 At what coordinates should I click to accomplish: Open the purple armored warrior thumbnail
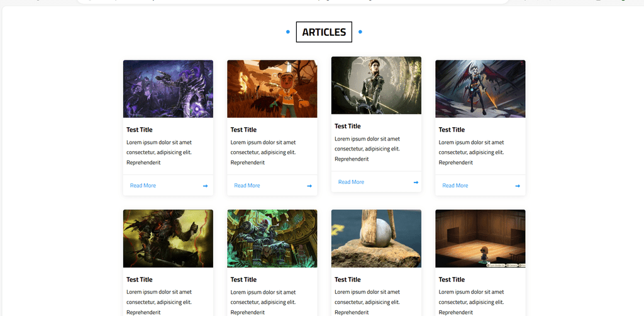pos(168,89)
